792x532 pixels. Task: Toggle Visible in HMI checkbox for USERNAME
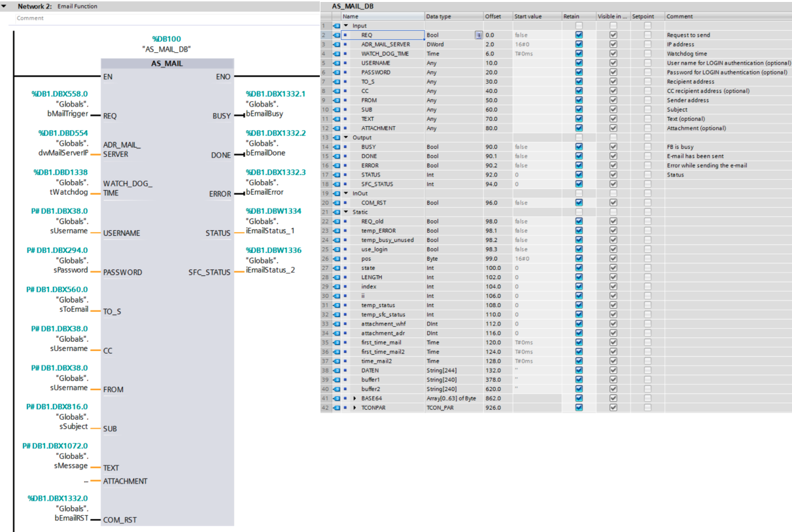point(613,63)
